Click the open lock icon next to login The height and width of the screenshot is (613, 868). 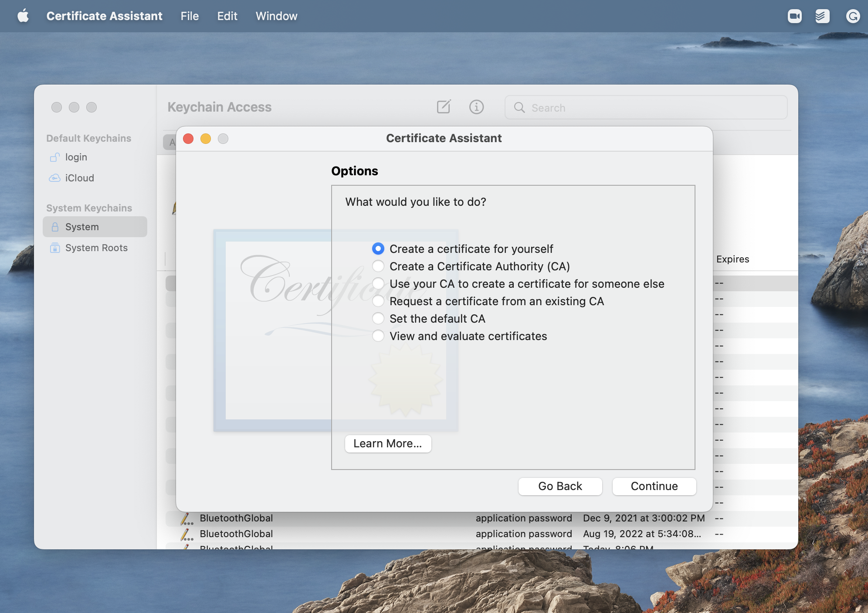[55, 157]
